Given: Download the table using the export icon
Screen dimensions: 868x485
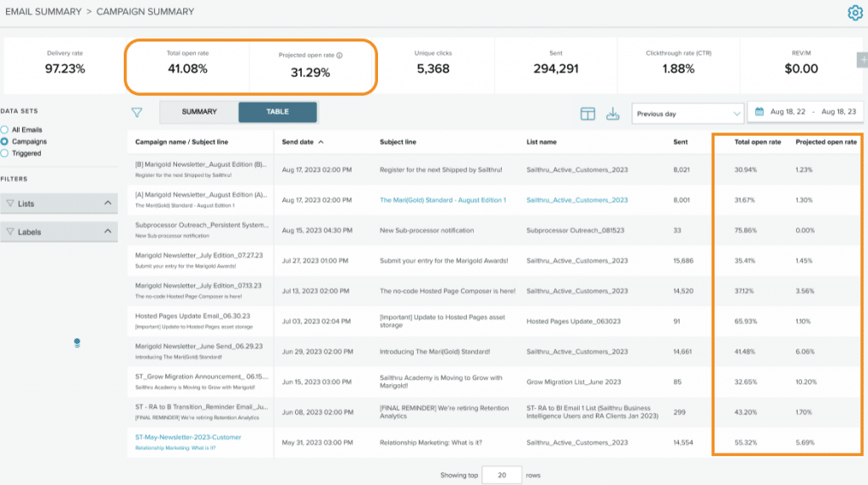Looking at the screenshot, I should [x=613, y=114].
